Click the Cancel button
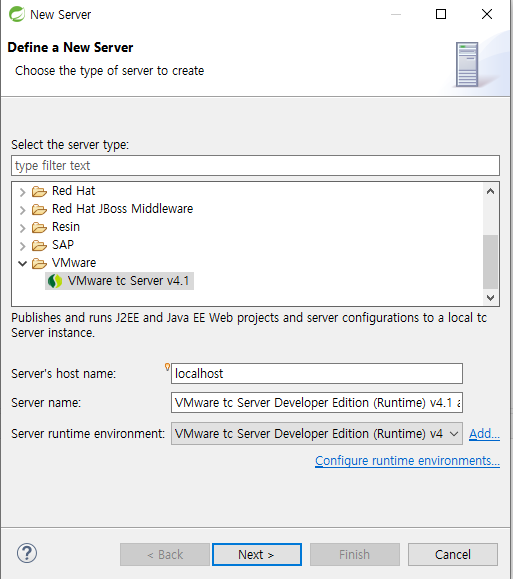 pyautogui.click(x=453, y=554)
